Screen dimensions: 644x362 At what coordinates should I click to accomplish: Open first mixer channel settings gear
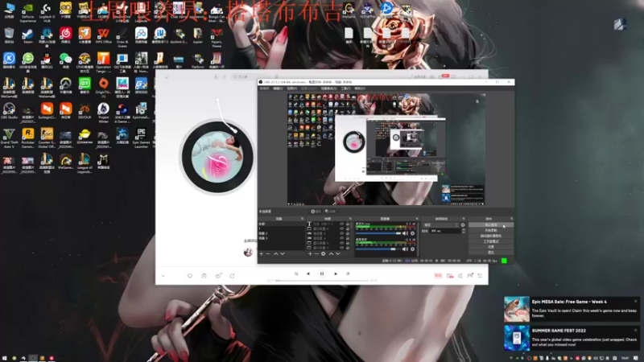click(x=412, y=233)
